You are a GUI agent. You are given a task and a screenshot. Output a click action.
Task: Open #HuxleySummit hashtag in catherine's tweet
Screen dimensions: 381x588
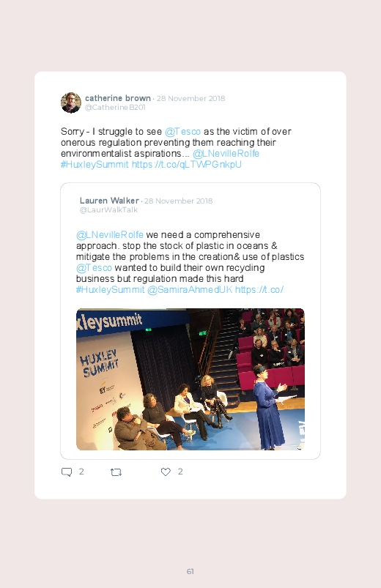95,164
